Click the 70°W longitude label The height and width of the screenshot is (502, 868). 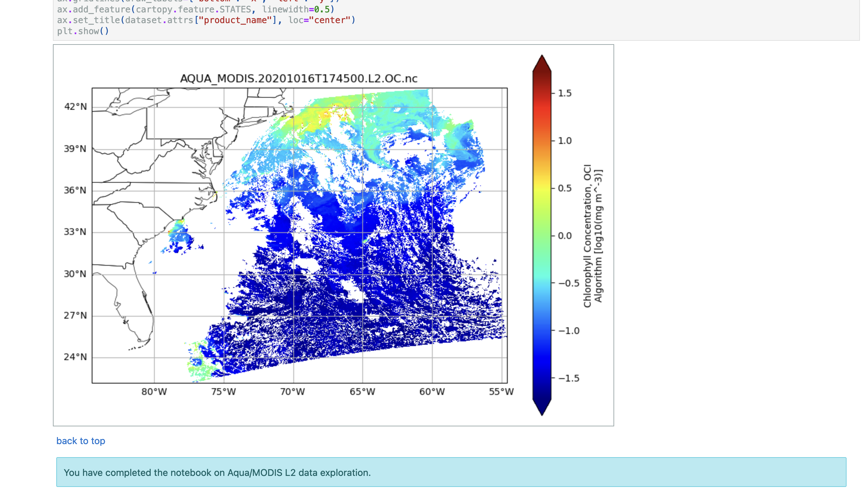(x=293, y=392)
